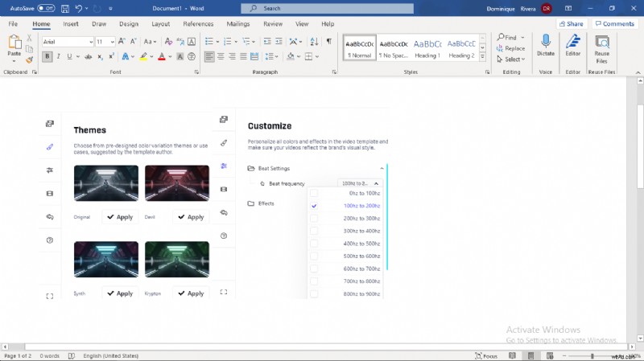The height and width of the screenshot is (361, 644).
Task: Open the font size dropdown showing 11
Action: coord(105,41)
